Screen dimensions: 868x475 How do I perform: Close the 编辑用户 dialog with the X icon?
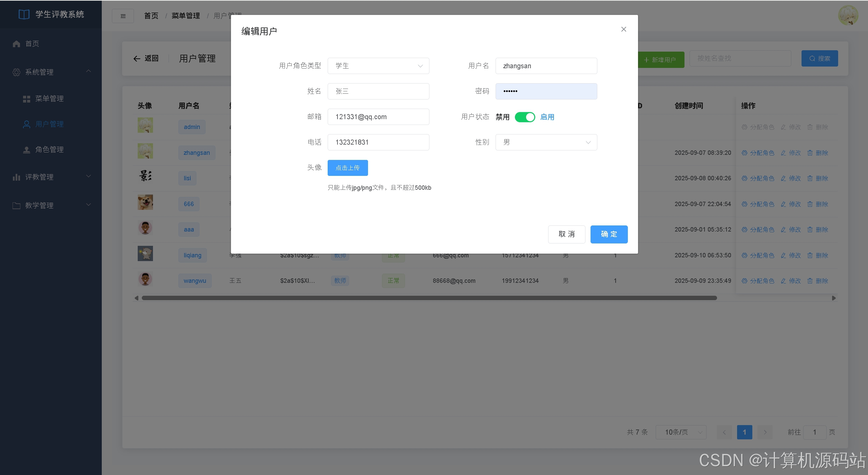623,29
